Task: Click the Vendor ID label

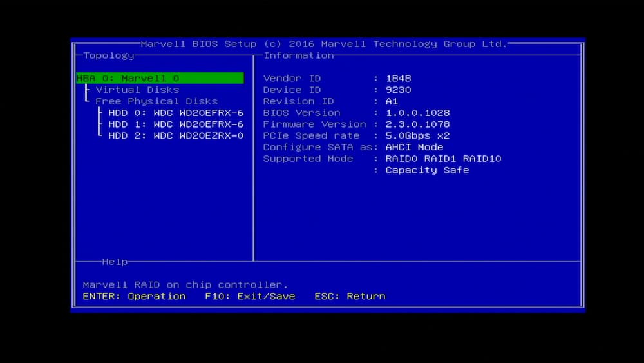Action: coord(292,78)
